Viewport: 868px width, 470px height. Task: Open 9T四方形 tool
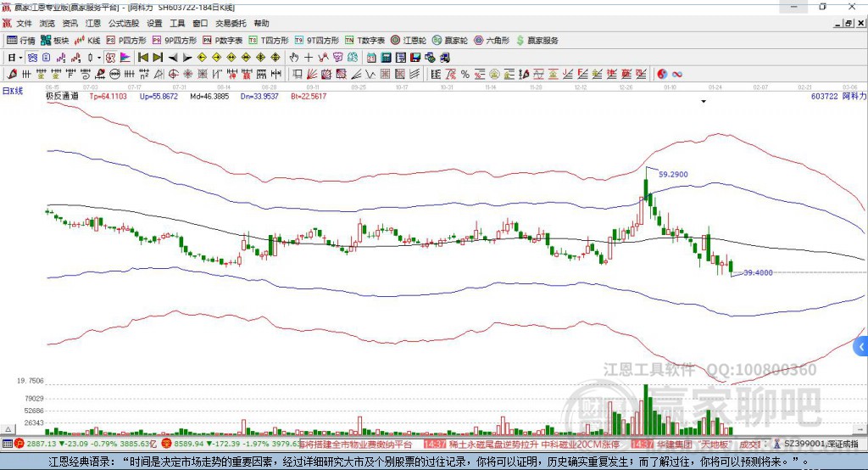[x=317, y=41]
